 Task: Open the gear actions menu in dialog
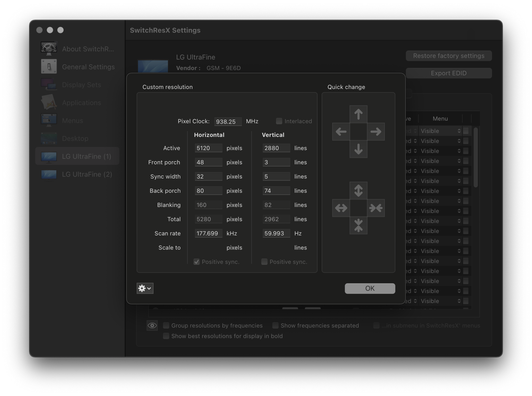[x=145, y=288]
